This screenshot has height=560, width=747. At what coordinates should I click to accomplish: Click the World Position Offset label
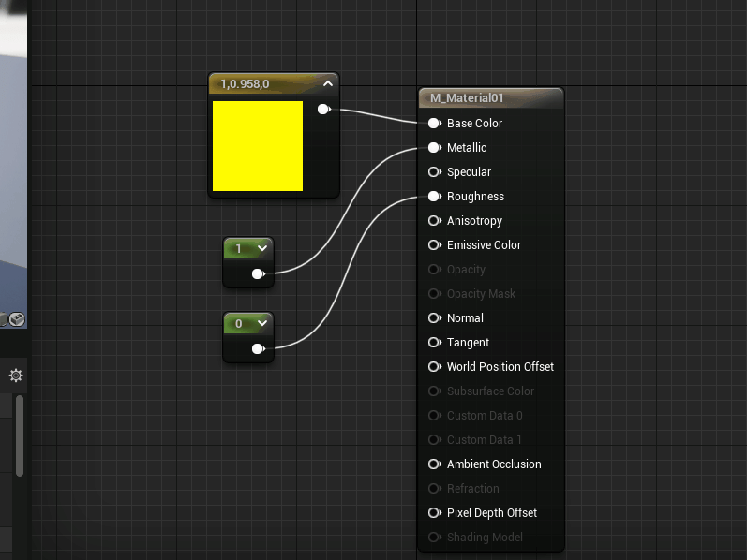tap(500, 367)
